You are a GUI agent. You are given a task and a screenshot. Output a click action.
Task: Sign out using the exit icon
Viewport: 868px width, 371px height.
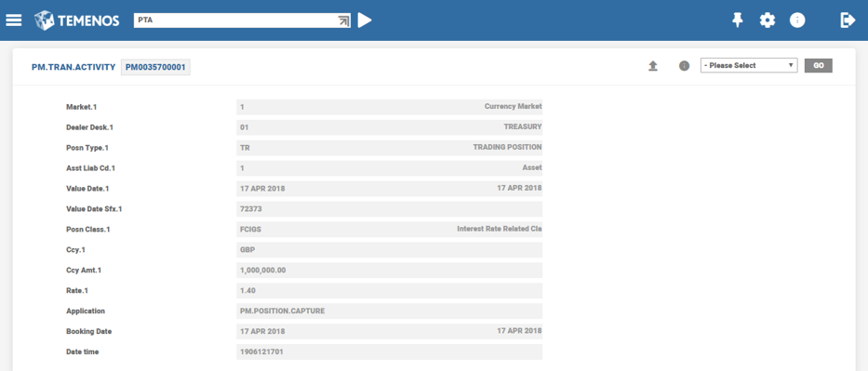[848, 20]
